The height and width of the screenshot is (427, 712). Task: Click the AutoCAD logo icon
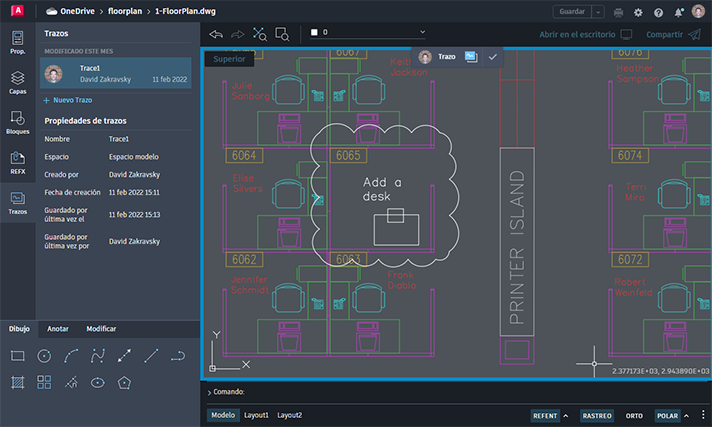(x=17, y=11)
